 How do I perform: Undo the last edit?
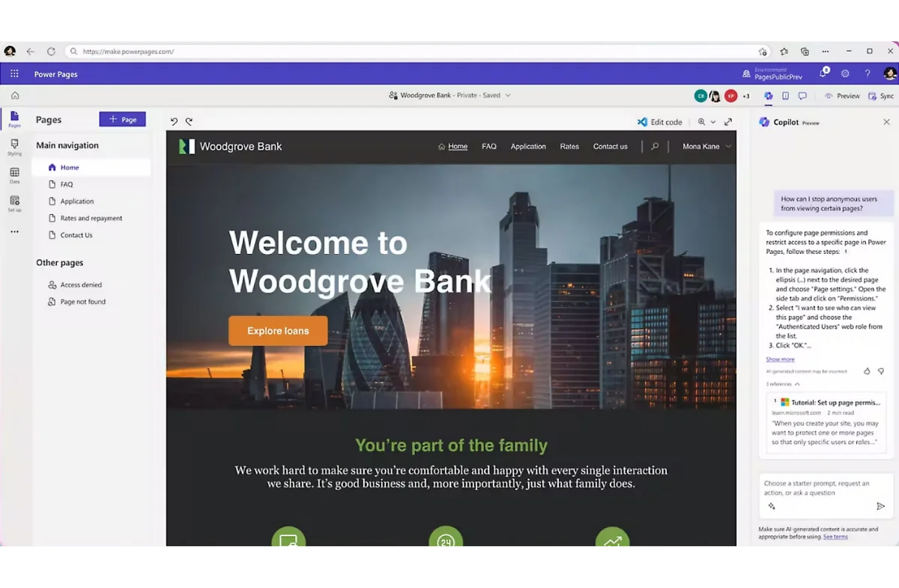click(x=175, y=121)
